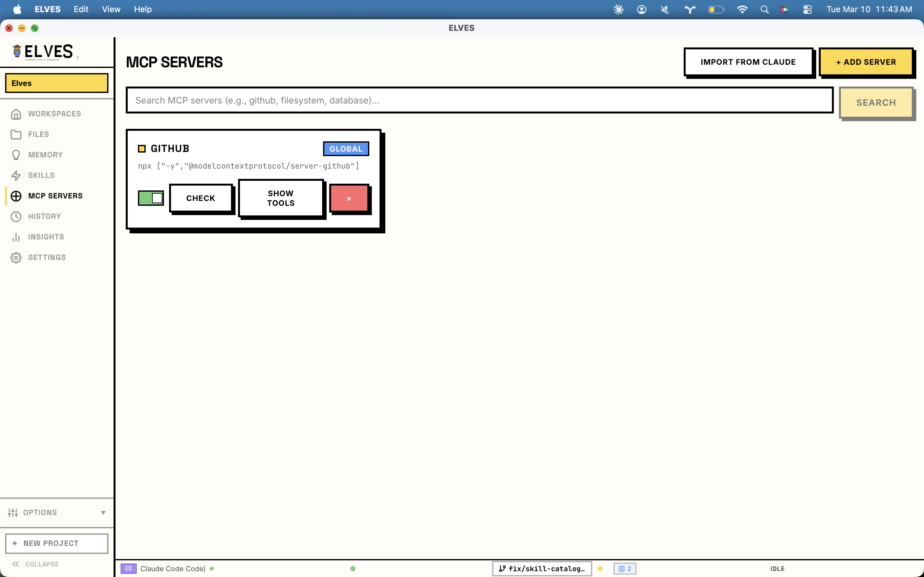
Task: Click the MCP servers search field
Action: [479, 100]
